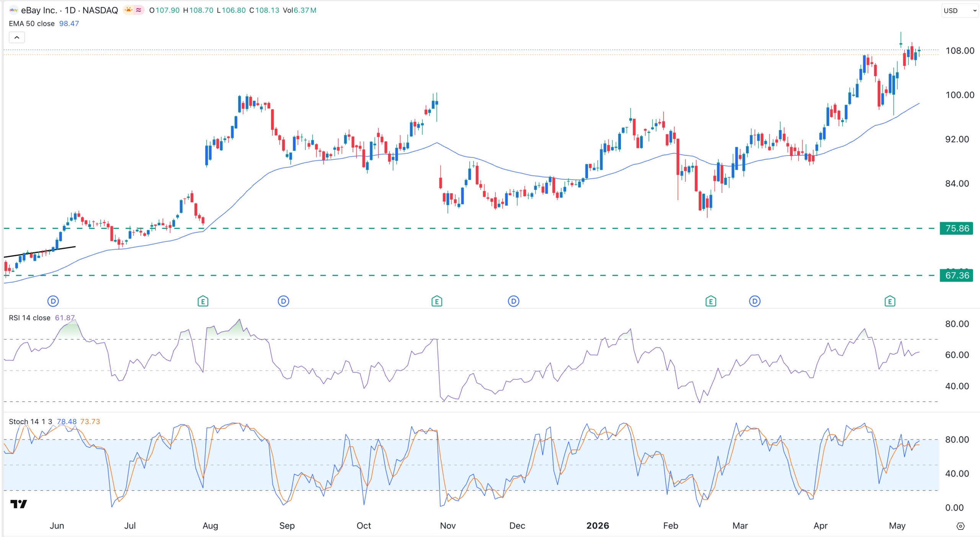The image size is (980, 537).
Task: Click the earnings marker E in mid February
Action: tap(711, 301)
